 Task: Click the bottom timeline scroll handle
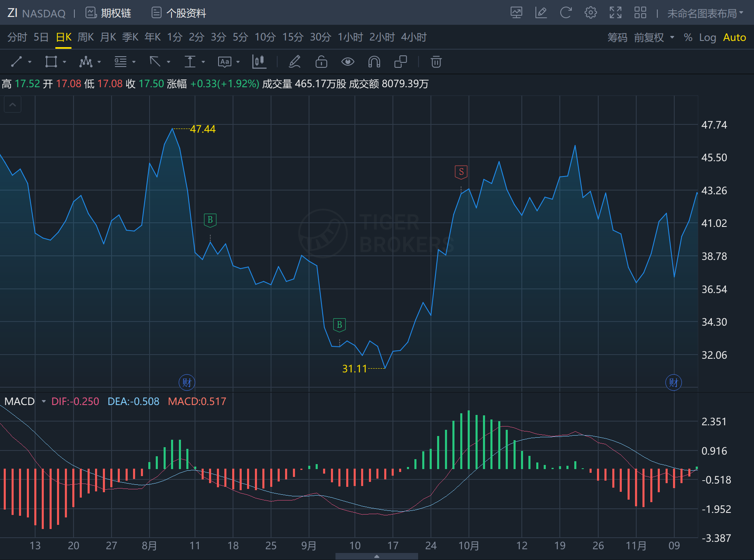coord(376,556)
